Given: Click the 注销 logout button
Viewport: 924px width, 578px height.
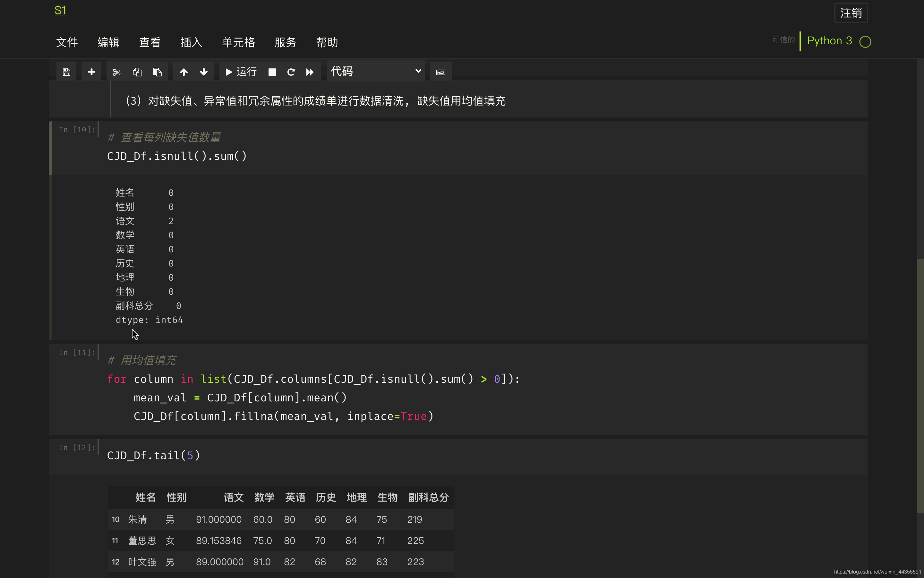Looking at the screenshot, I should tap(851, 13).
